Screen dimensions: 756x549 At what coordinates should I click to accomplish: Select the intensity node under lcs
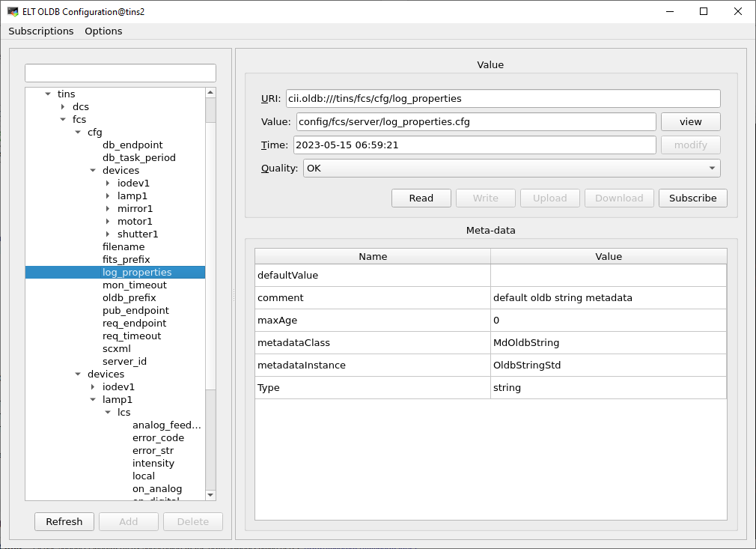click(153, 463)
